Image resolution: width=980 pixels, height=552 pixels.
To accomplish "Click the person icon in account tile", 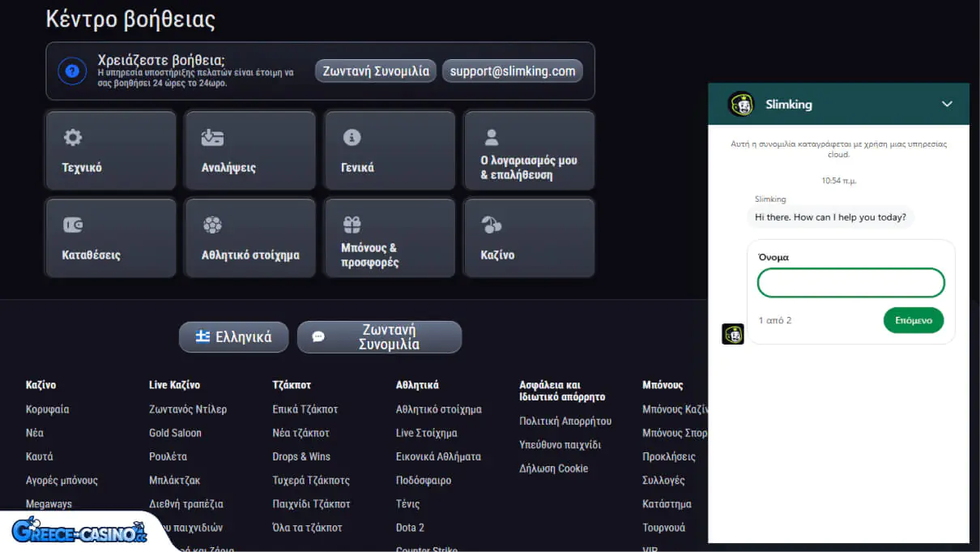I will pos(491,137).
